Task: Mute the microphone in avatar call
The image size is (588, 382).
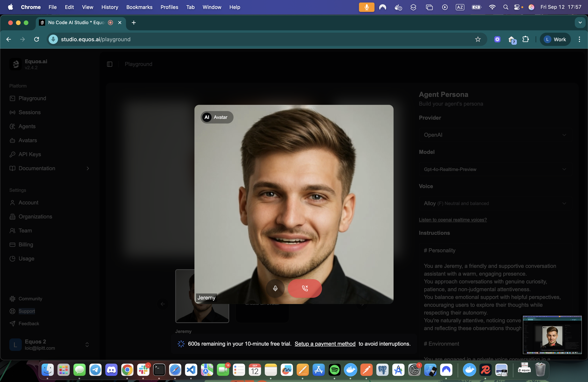Action: [275, 288]
